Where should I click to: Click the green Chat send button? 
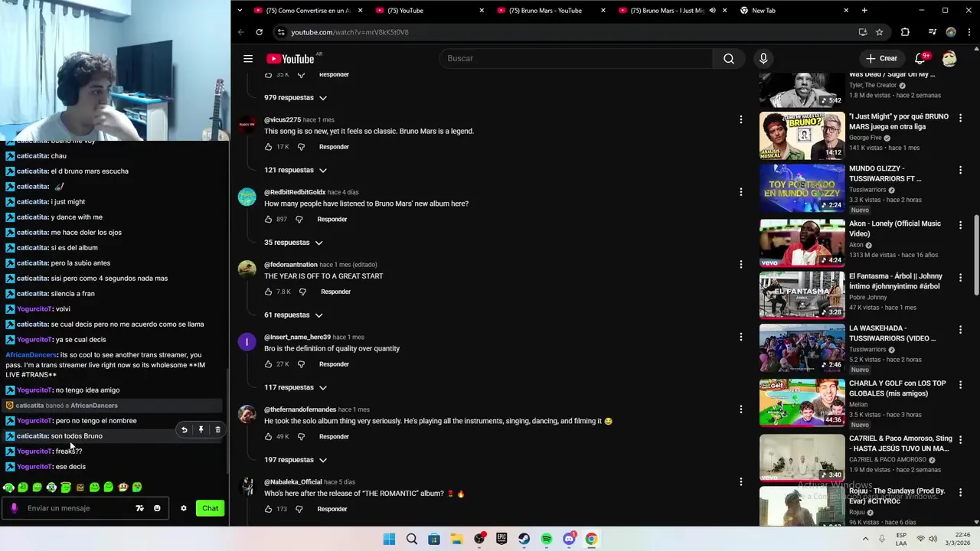(x=210, y=508)
